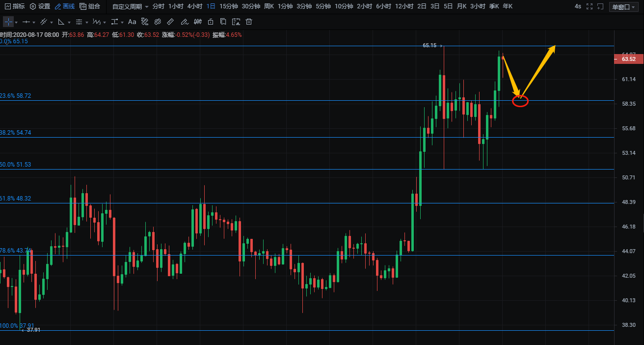Expand the wave pattern tool dropdown arrow
644x345 pixels.
click(105, 23)
